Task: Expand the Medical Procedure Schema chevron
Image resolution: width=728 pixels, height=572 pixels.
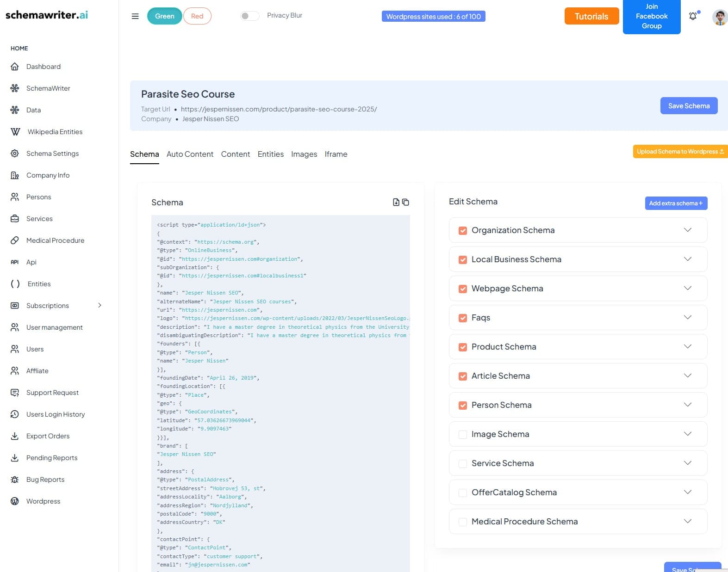Action: pyautogui.click(x=688, y=521)
